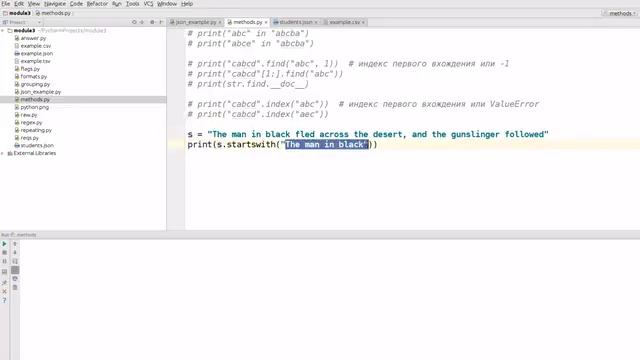Image resolution: width=640 pixels, height=360 pixels.
Task: Open Run panel help question mark icon
Action: pos(4,300)
